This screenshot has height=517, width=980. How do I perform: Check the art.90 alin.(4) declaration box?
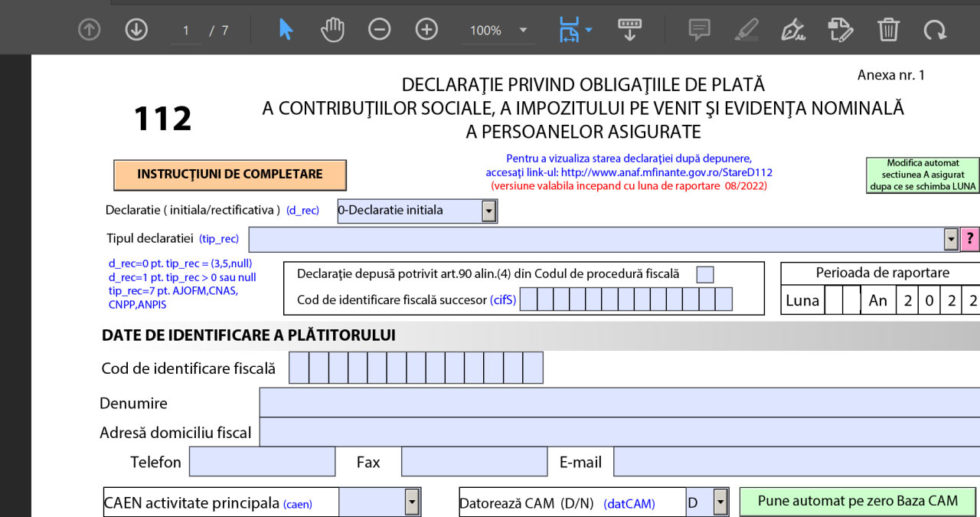click(705, 274)
